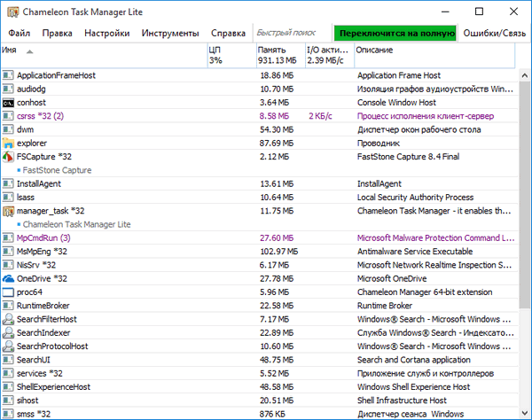
Task: Click FastStone Capture 8.4 Final description
Action: pos(408,157)
